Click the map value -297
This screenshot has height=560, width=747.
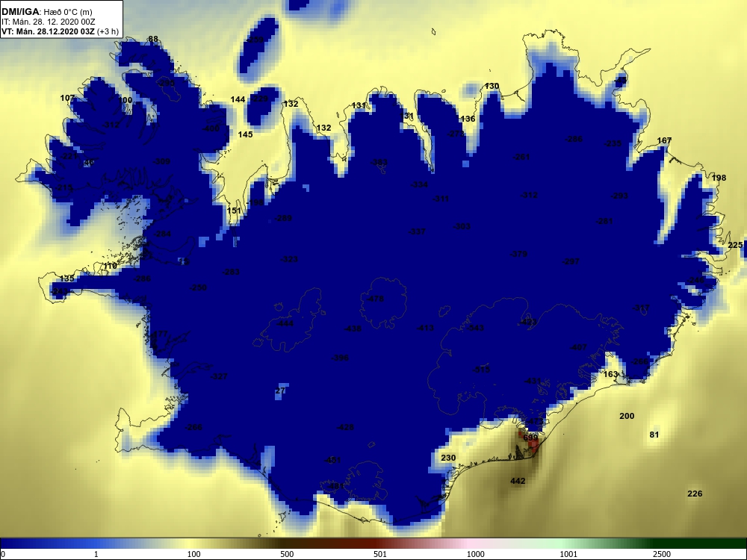coord(571,261)
